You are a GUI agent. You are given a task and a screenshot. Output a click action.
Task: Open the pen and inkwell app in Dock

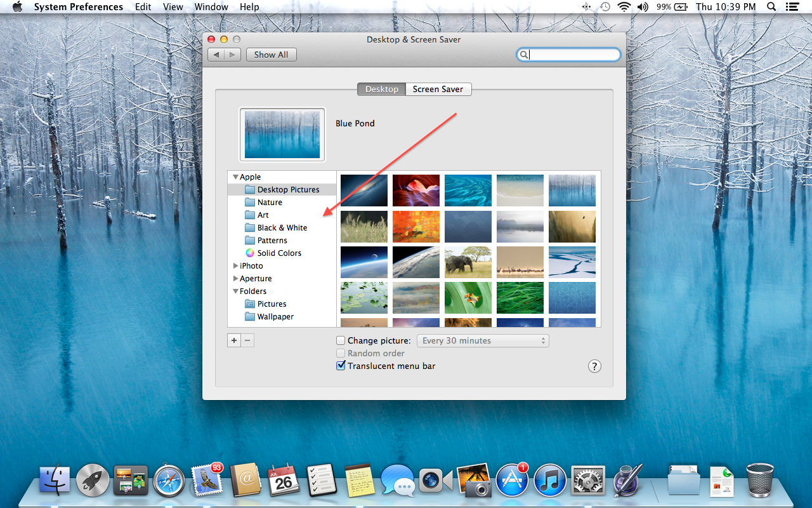pos(627,480)
